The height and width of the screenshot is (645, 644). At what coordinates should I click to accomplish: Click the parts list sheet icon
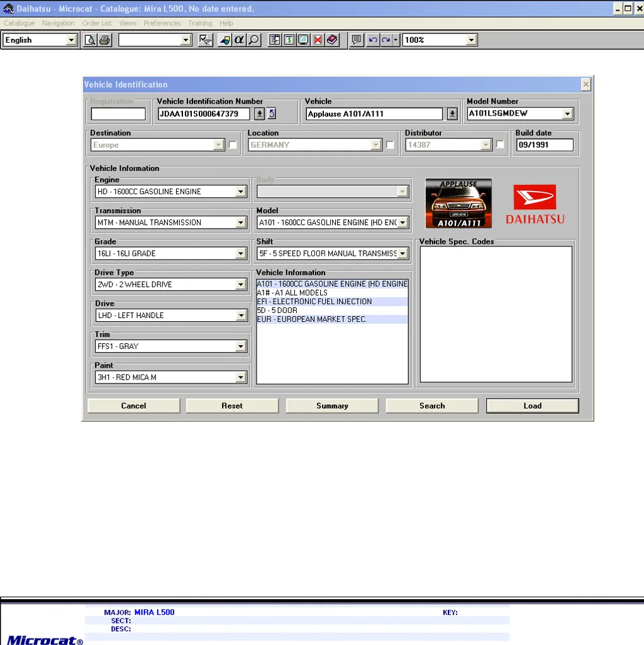[x=274, y=40]
